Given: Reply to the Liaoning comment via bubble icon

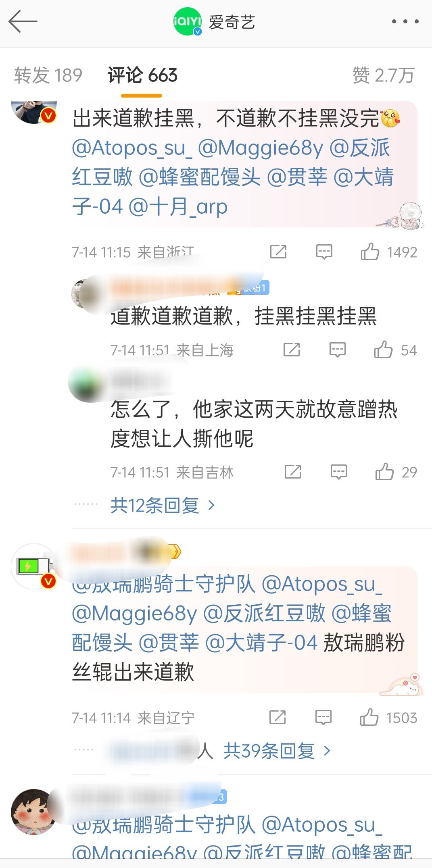Looking at the screenshot, I should 323,717.
